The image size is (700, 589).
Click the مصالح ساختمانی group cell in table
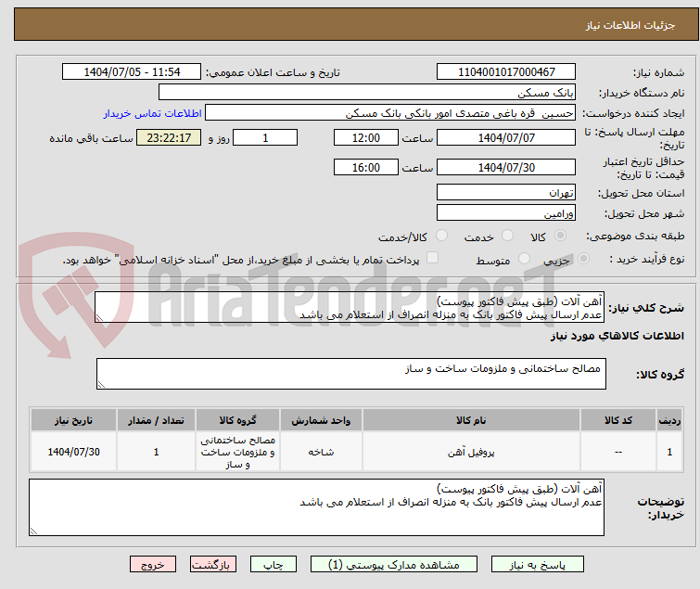click(238, 452)
